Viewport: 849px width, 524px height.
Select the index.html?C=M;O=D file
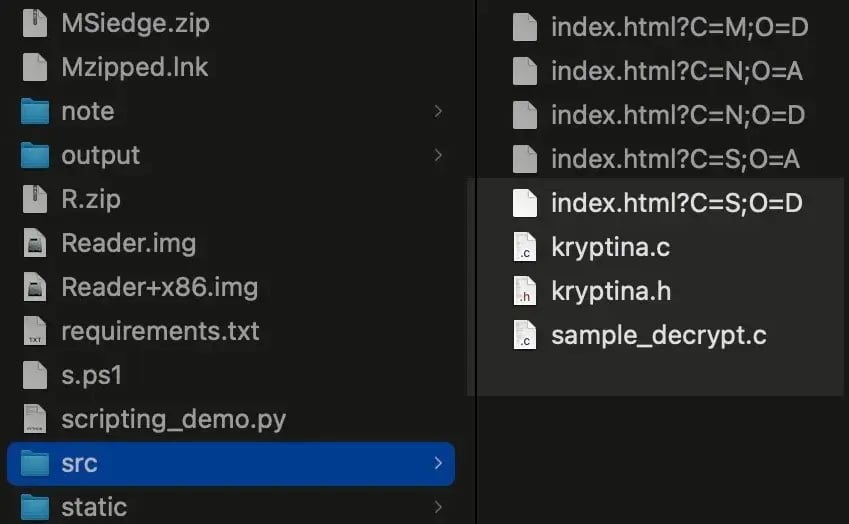point(678,27)
